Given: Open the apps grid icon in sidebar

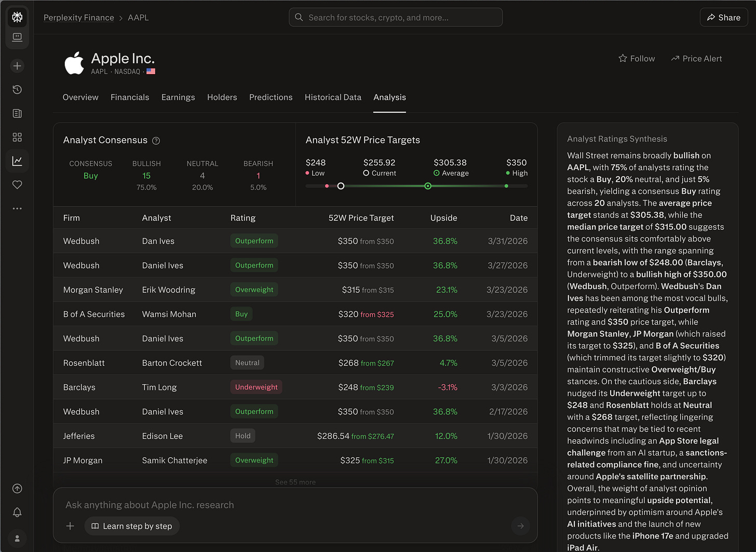Looking at the screenshot, I should tap(17, 137).
